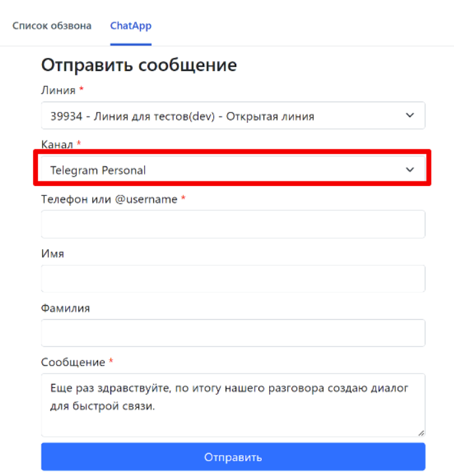Click the Фамилия label text
Screen dimensions: 454x476
65,308
